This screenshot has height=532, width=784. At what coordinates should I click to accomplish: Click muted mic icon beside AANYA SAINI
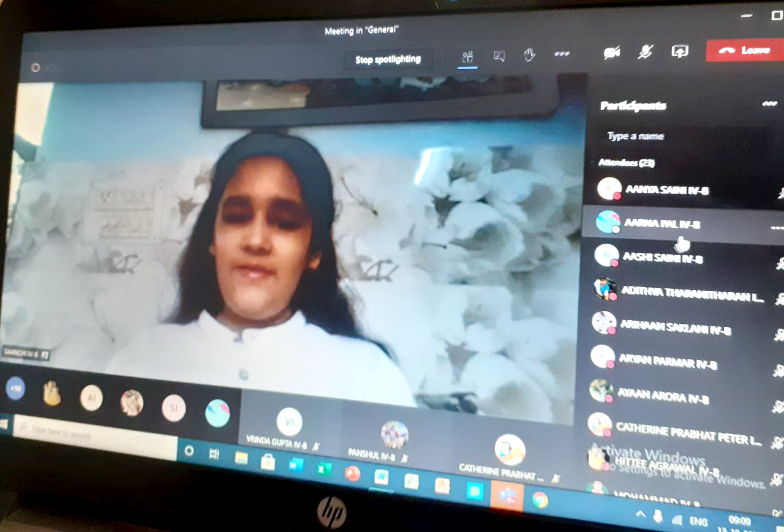(781, 193)
